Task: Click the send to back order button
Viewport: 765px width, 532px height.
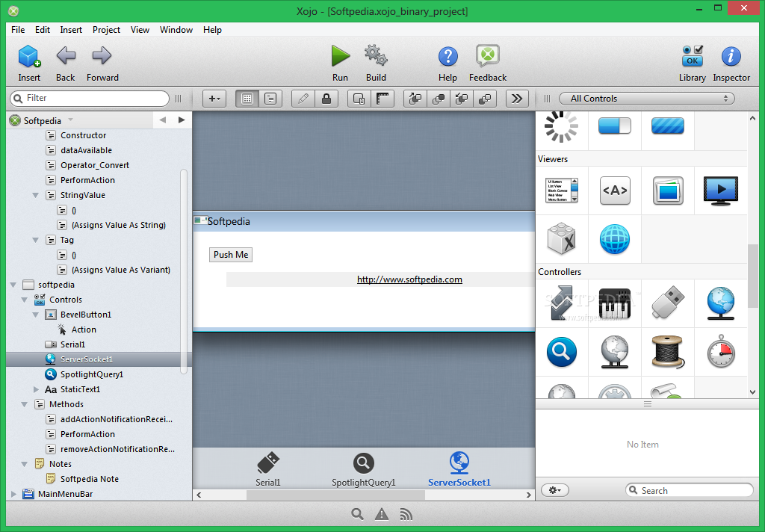Action: (485, 99)
